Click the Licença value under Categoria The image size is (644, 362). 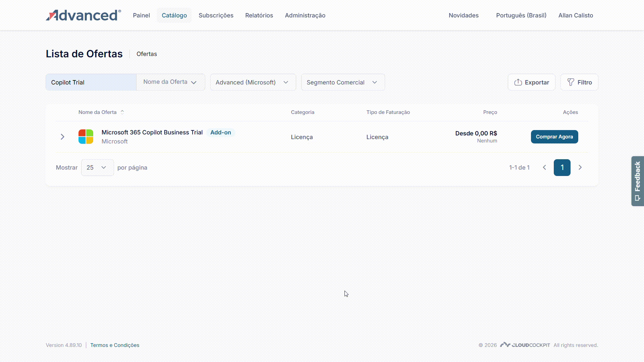302,137
